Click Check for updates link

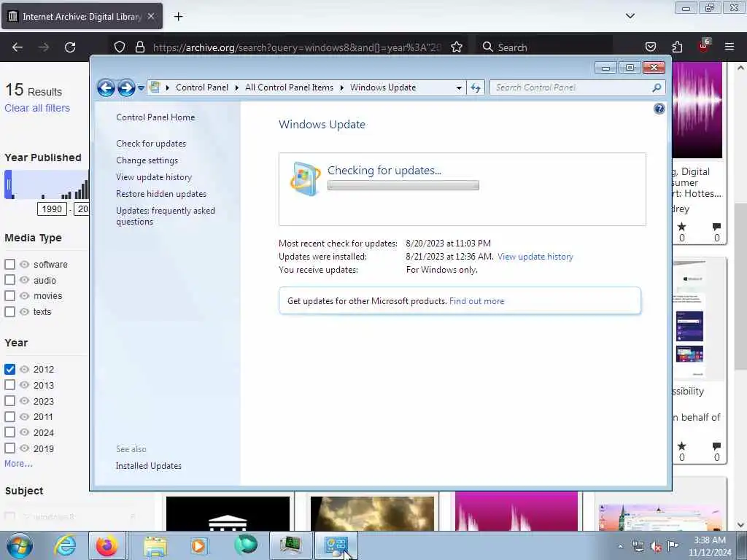(x=151, y=144)
